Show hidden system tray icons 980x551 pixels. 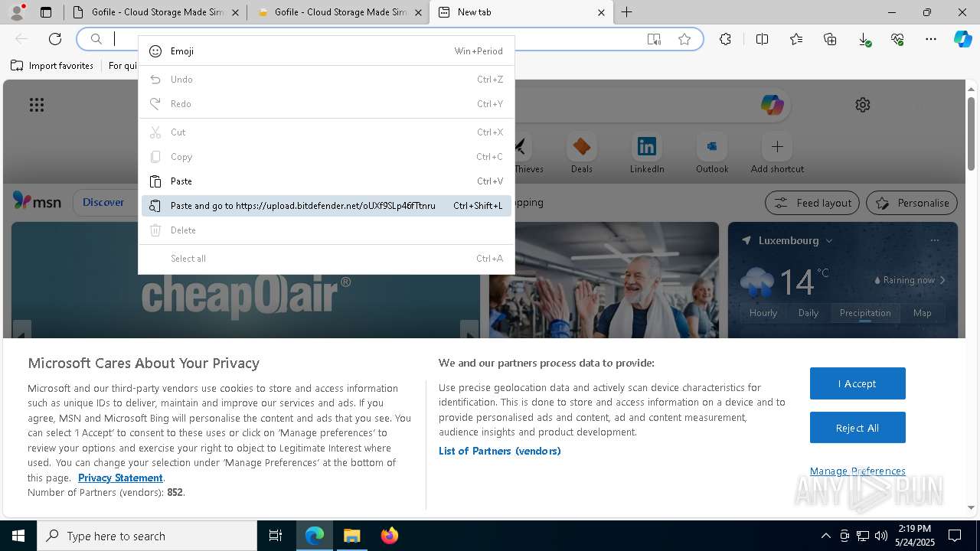[x=825, y=536]
